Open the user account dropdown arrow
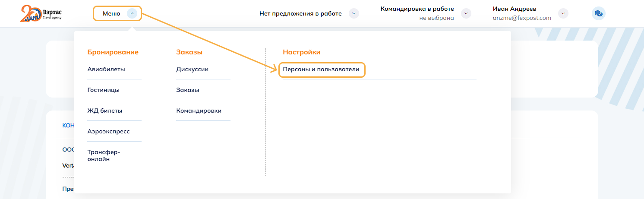Viewport: 644px width, 199px height. pyautogui.click(x=563, y=13)
